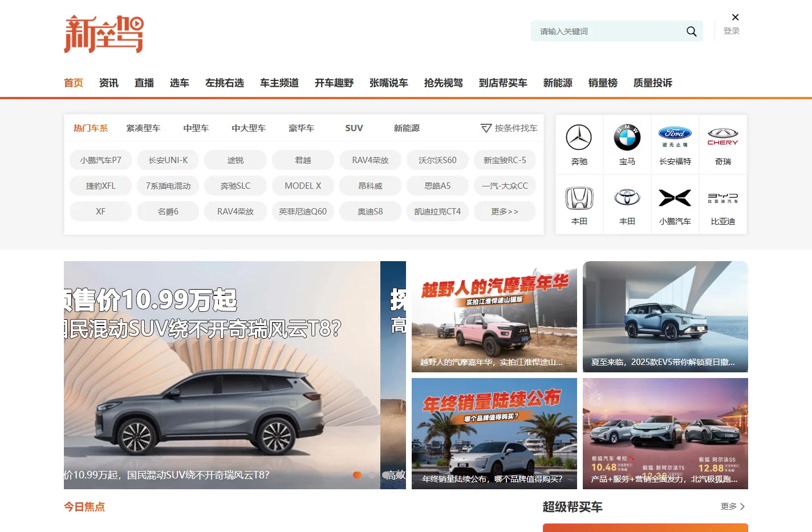Image resolution: width=812 pixels, height=532 pixels.
Task: Open the 张嘴说车 navigation item
Action: [x=389, y=83]
